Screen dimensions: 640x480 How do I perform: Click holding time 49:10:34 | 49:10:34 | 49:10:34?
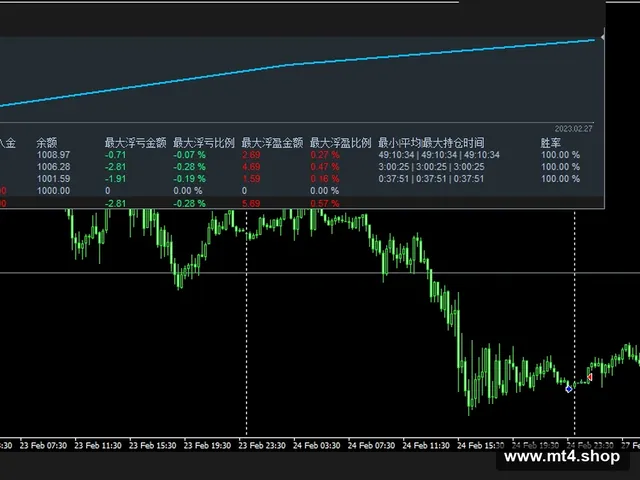tap(439, 155)
